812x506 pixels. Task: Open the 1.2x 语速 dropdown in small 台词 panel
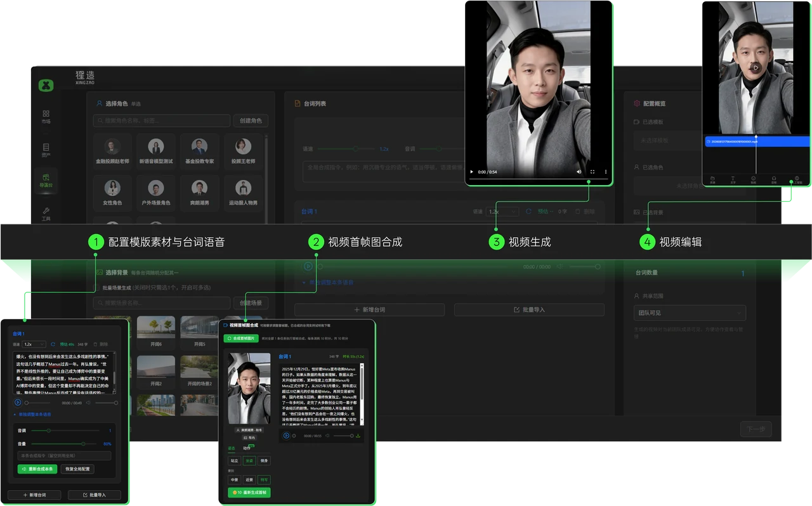34,344
